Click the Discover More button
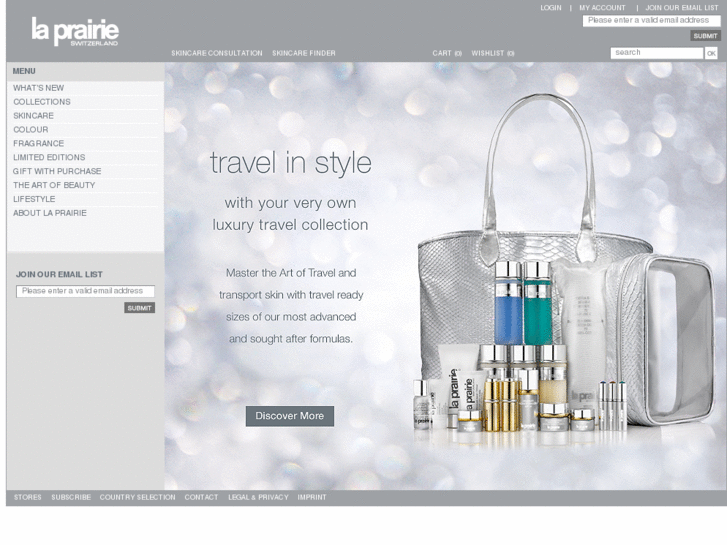 point(290,416)
